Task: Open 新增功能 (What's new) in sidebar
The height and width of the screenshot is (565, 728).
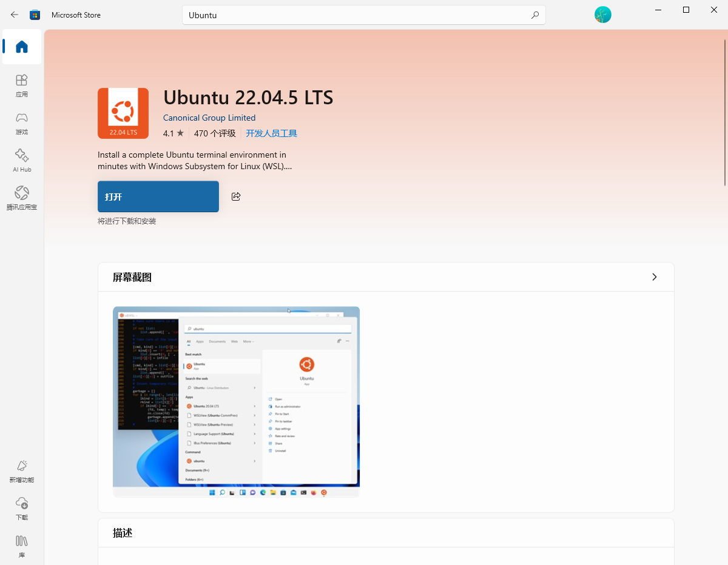Action: point(22,471)
